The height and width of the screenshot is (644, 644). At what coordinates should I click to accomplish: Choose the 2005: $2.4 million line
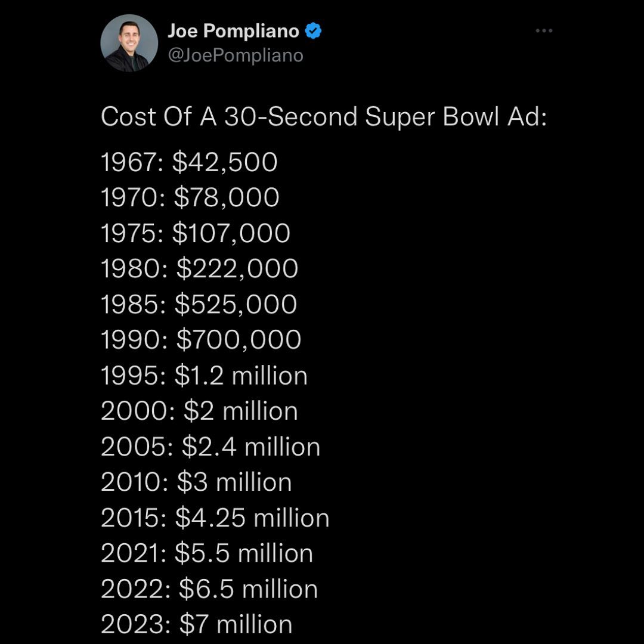click(210, 447)
